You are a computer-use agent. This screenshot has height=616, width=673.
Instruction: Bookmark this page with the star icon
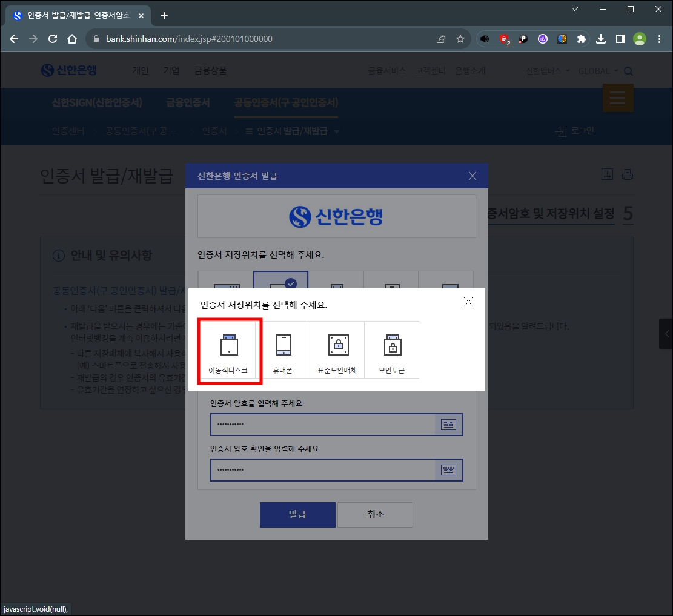tap(460, 39)
